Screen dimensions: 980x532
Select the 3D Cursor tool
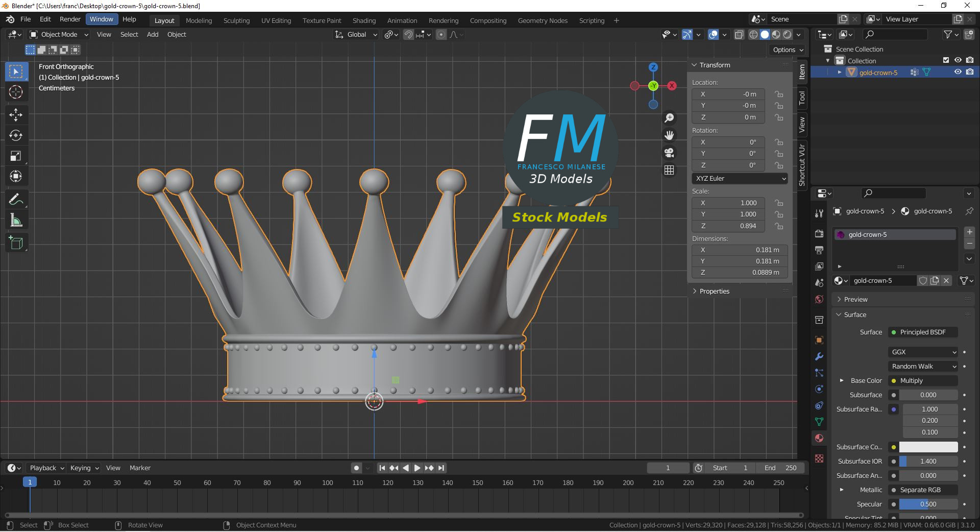click(x=16, y=92)
